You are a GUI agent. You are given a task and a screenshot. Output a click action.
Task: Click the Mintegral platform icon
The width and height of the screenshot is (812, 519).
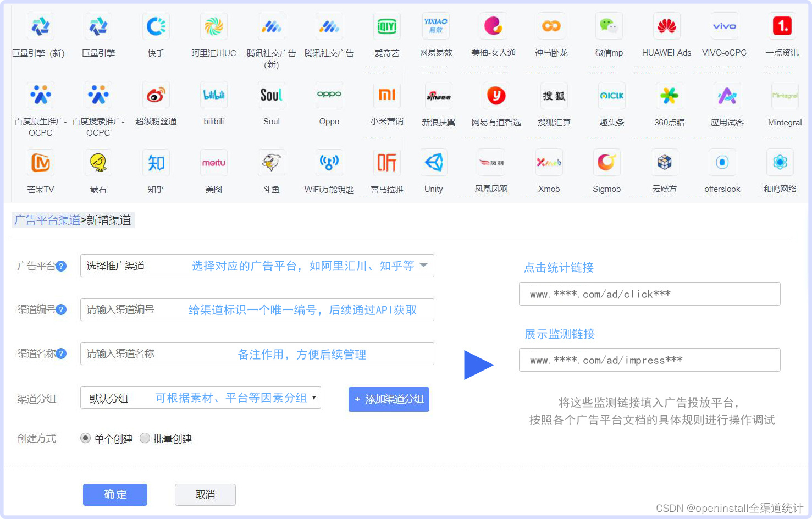click(785, 96)
